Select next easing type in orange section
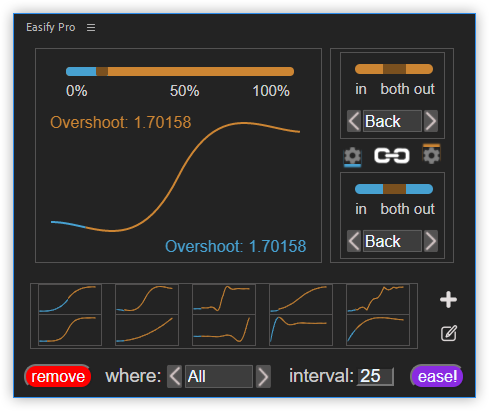 (431, 121)
